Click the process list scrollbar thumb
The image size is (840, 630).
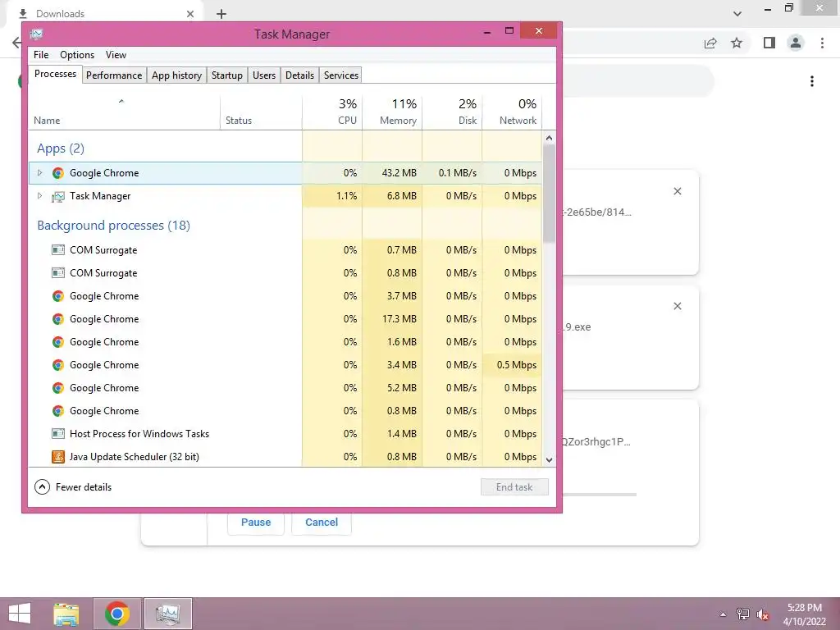(x=549, y=193)
